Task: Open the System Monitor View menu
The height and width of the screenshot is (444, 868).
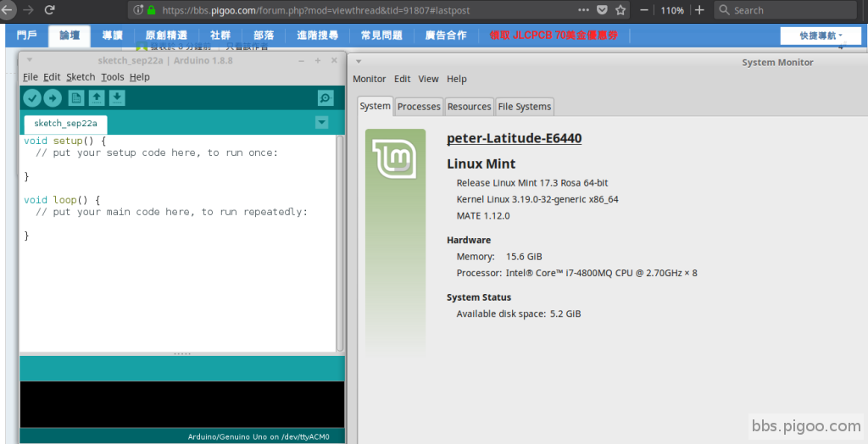Action: coord(428,79)
